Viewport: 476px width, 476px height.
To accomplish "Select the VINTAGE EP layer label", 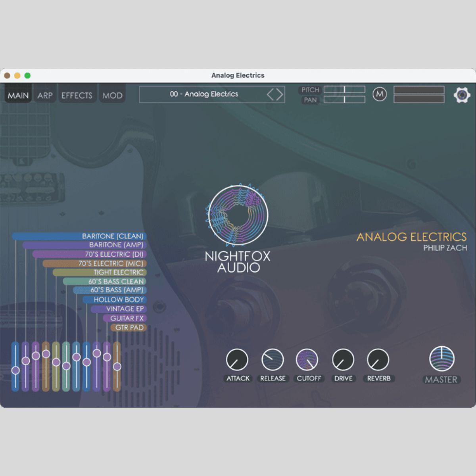I will [119, 309].
